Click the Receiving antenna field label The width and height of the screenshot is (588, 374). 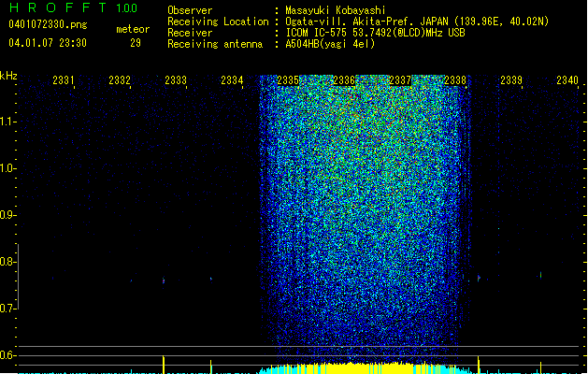215,44
